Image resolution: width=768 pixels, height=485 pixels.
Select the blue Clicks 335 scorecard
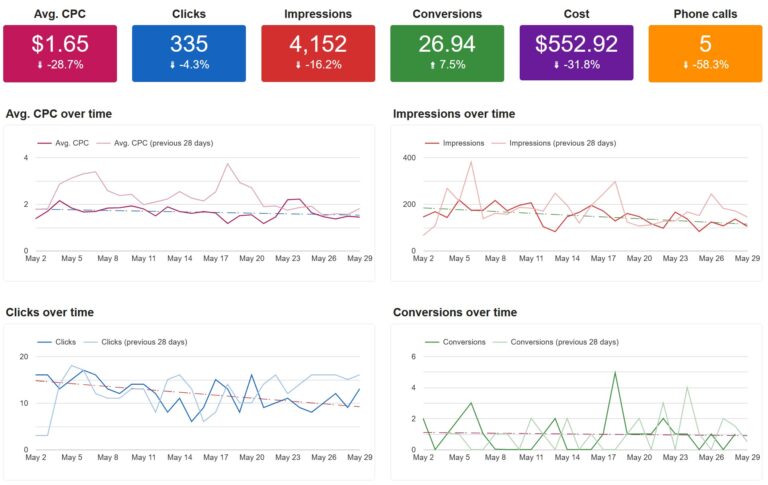coord(188,53)
